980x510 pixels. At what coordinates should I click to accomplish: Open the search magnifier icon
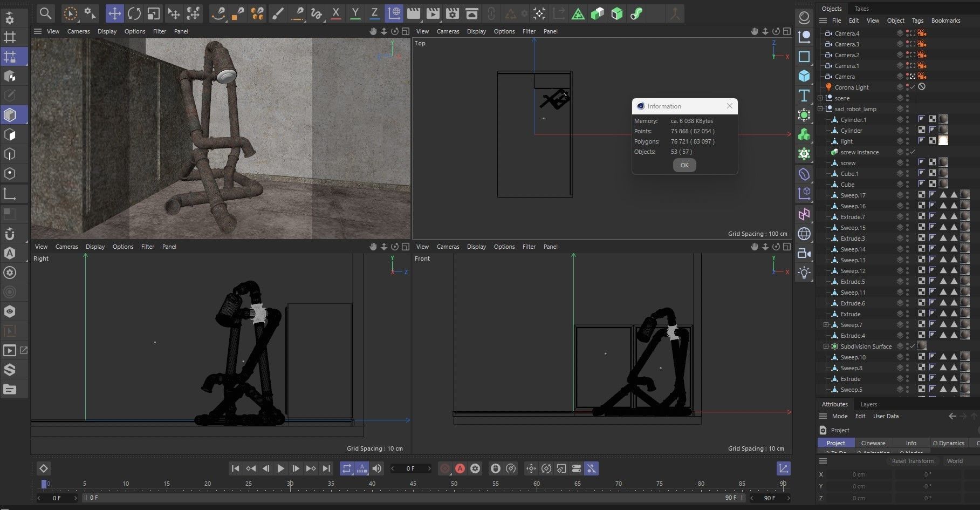click(46, 13)
